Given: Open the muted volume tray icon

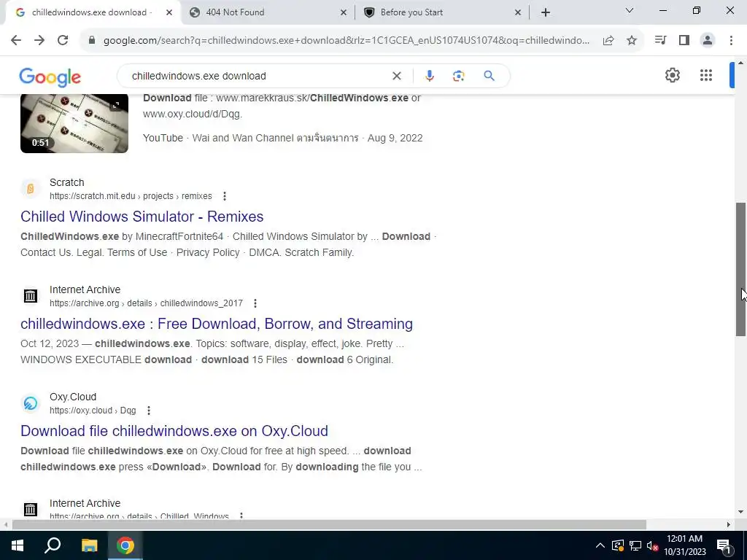Looking at the screenshot, I should [652, 545].
